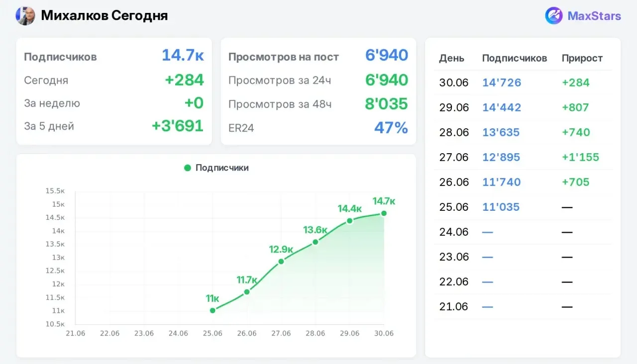Click the MaxStars logo icon
637x364 pixels.
pos(554,16)
